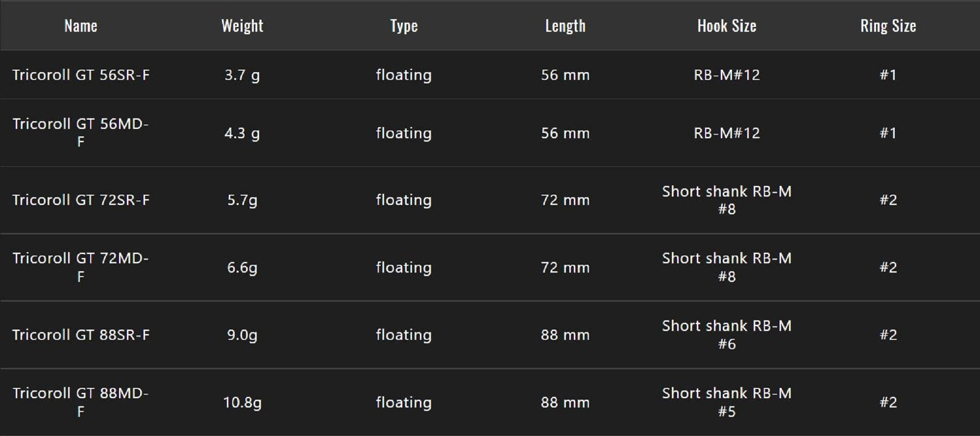Image resolution: width=980 pixels, height=436 pixels.
Task: Click the Name column header
Action: tap(81, 26)
